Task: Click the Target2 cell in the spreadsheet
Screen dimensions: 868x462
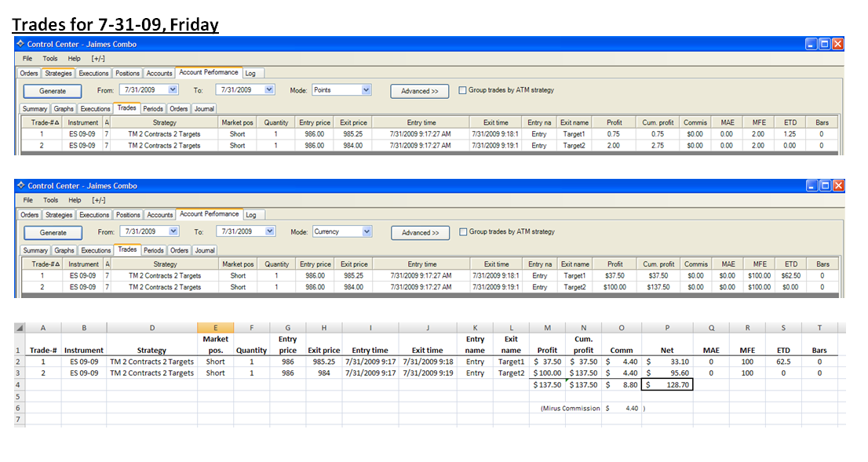Action: pyautogui.click(x=510, y=373)
